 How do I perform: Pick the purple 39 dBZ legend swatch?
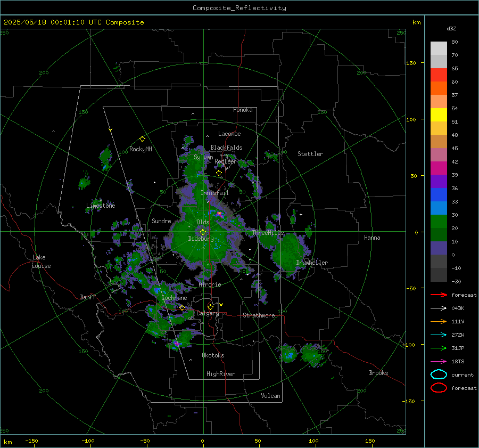[x=439, y=182]
